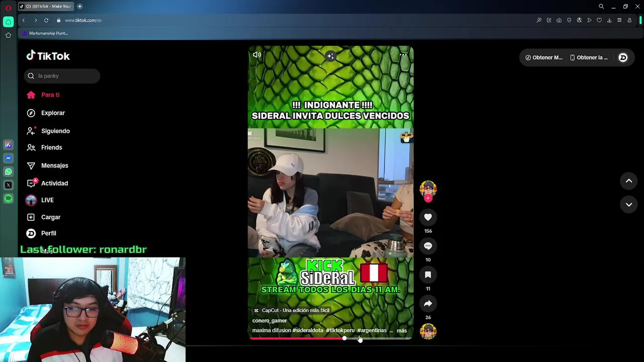This screenshot has width=644, height=362.
Task: Open Marksmanship Hunt bookmark
Action: (x=45, y=33)
